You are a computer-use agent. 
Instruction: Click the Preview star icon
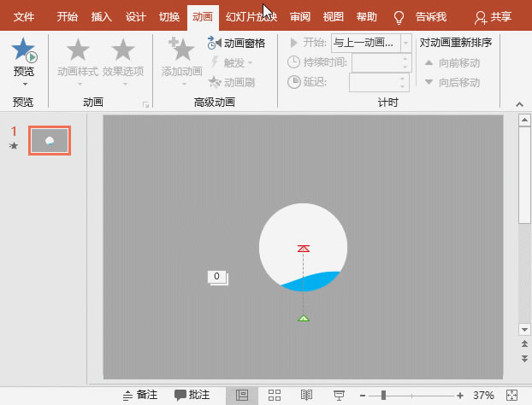coord(24,51)
